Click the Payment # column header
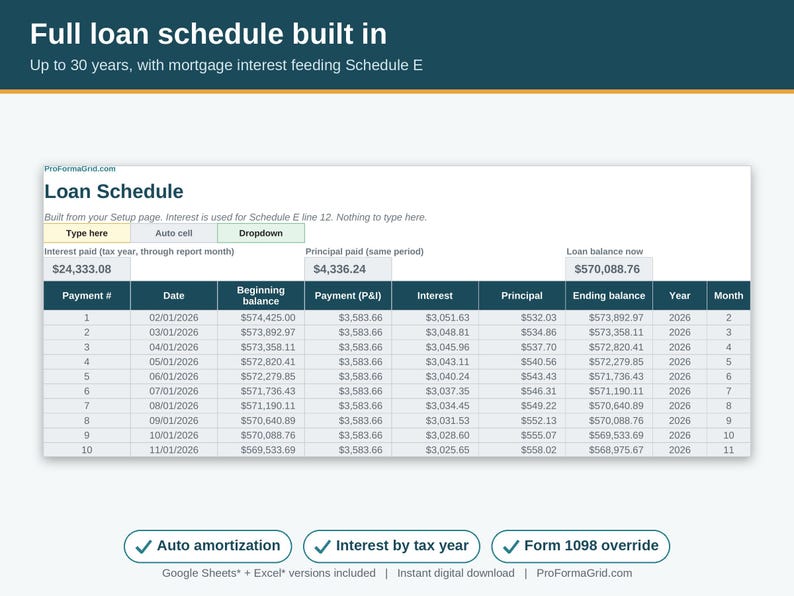794x596 pixels. 87,296
